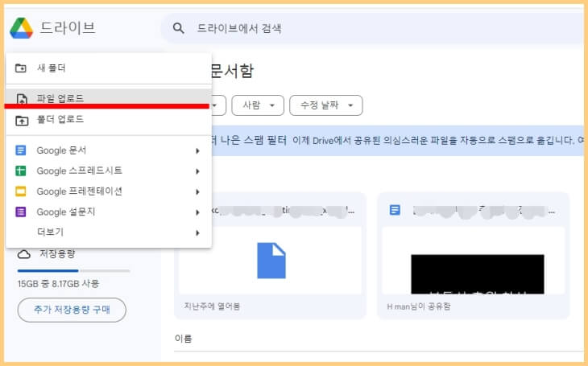The image size is (588, 366).
Task: Click H man님이 공유함 caption
Action: pos(419,306)
